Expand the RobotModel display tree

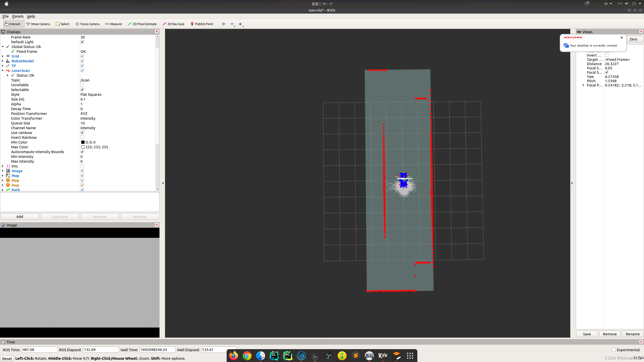pos(3,61)
